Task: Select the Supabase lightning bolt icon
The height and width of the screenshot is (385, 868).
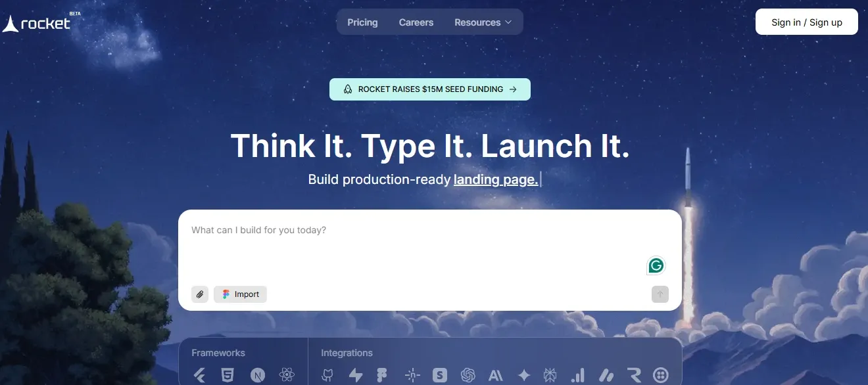Action: [356, 375]
